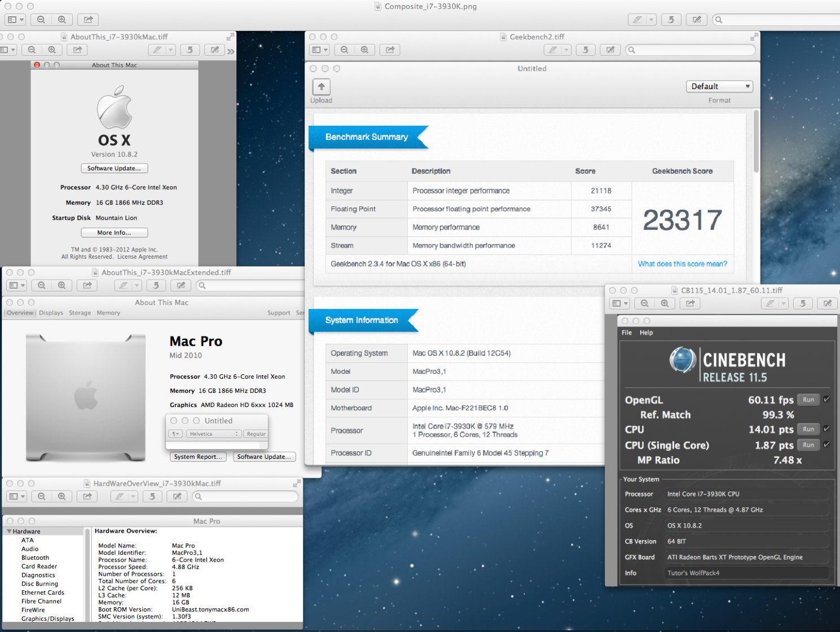Zoom in on AboutThis_i7-3930kMacExtended.tiff window

click(x=62, y=285)
